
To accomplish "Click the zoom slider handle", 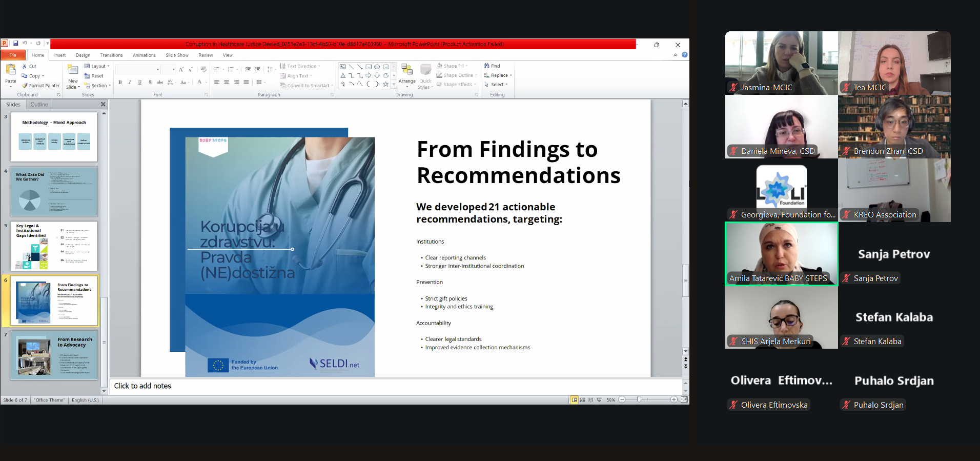I will 639,400.
